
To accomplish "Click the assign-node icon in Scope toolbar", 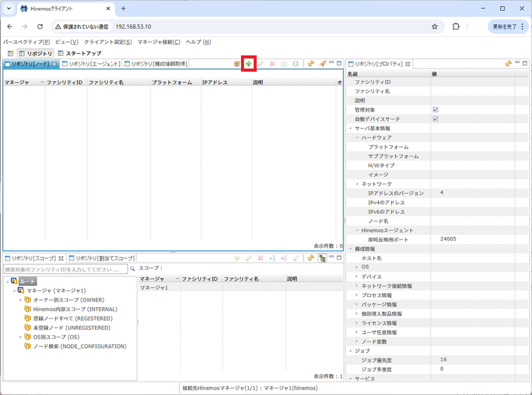I will [x=272, y=258].
